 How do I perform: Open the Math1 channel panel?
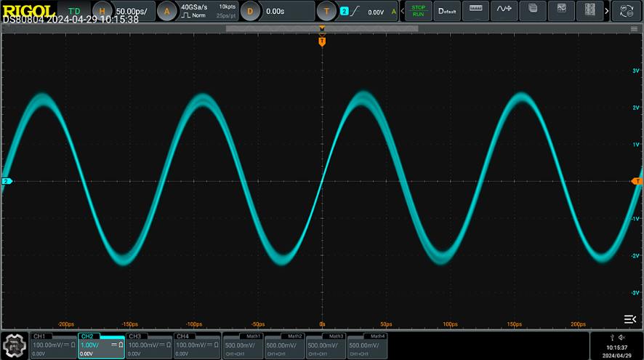pyautogui.click(x=243, y=345)
